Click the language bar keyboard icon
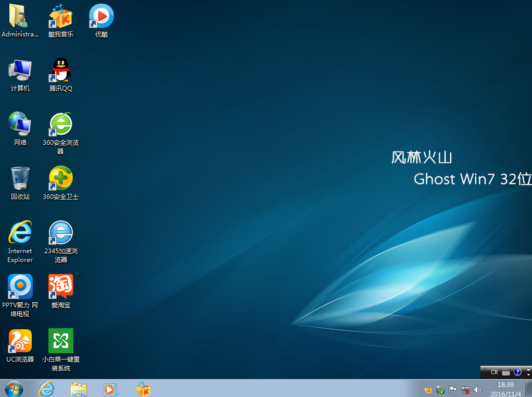The width and height of the screenshot is (532, 397). pos(506,372)
